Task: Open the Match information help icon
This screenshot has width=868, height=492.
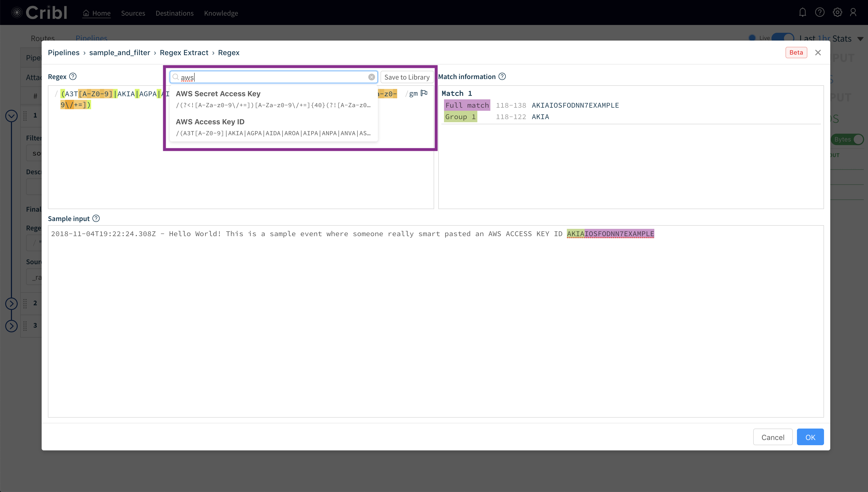Action: pyautogui.click(x=502, y=76)
